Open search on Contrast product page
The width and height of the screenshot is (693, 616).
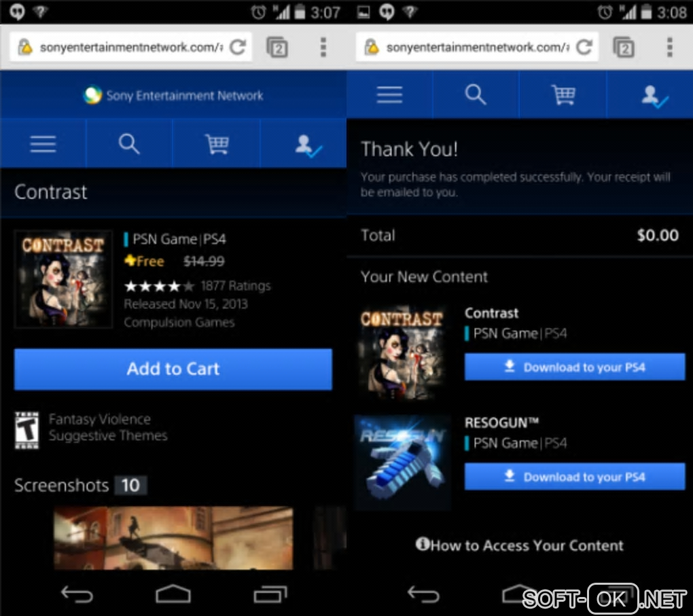tap(129, 144)
